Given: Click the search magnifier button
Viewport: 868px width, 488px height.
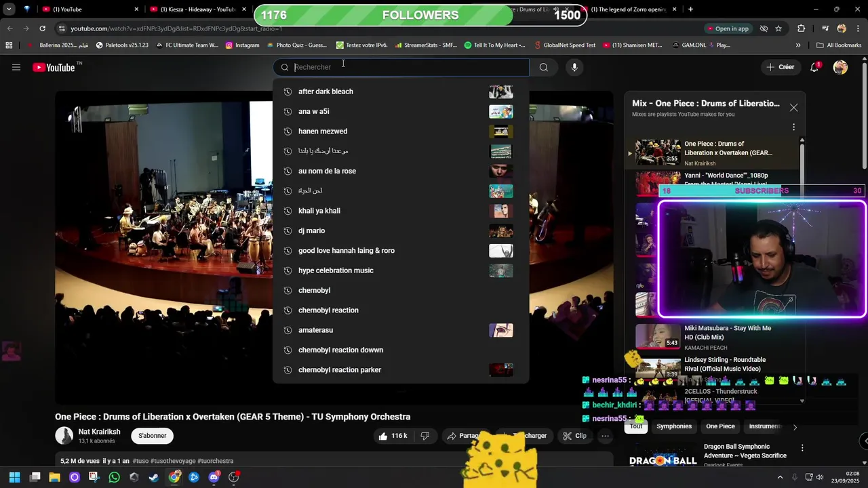Looking at the screenshot, I should (x=543, y=67).
